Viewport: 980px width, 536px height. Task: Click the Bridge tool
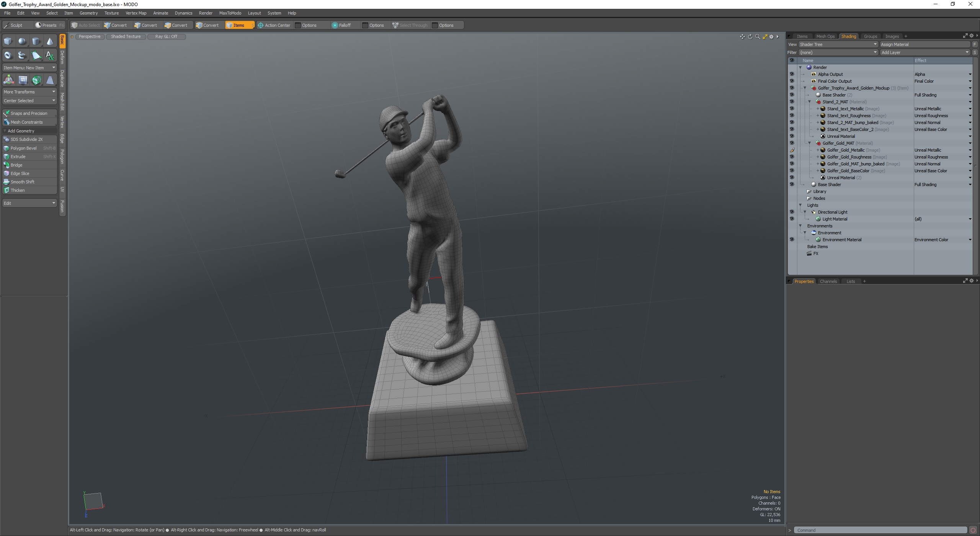(29, 165)
